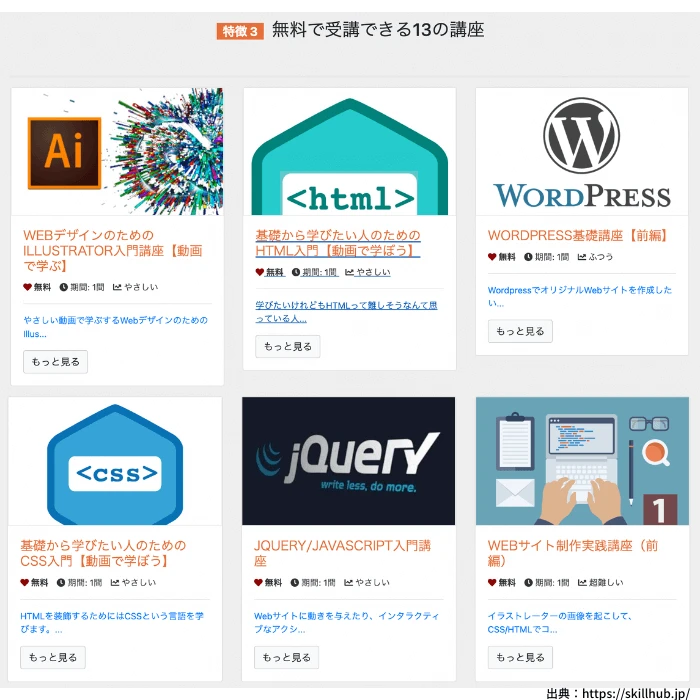Click the heart icon on the CSS入門 card
This screenshot has width=700, height=700.
point(25,583)
